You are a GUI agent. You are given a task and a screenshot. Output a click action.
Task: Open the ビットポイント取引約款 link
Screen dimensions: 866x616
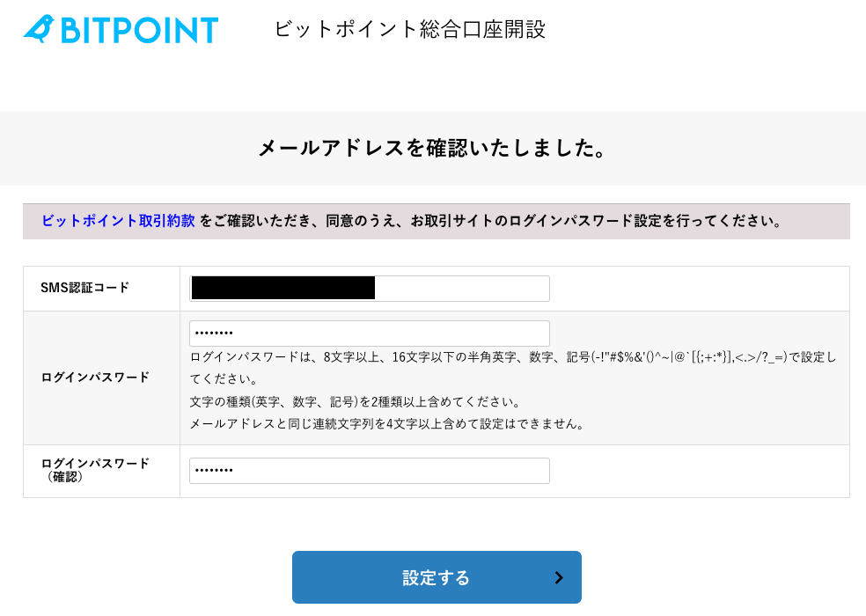tap(118, 221)
